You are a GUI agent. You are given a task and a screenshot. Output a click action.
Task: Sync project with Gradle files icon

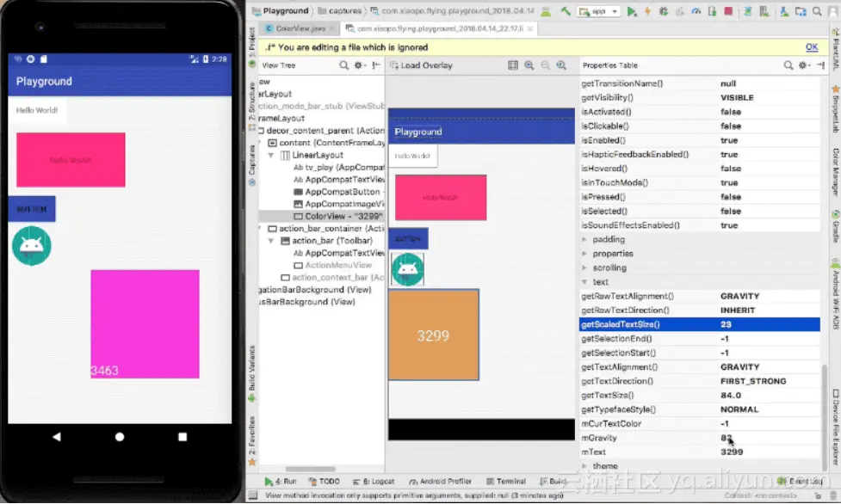coord(748,11)
